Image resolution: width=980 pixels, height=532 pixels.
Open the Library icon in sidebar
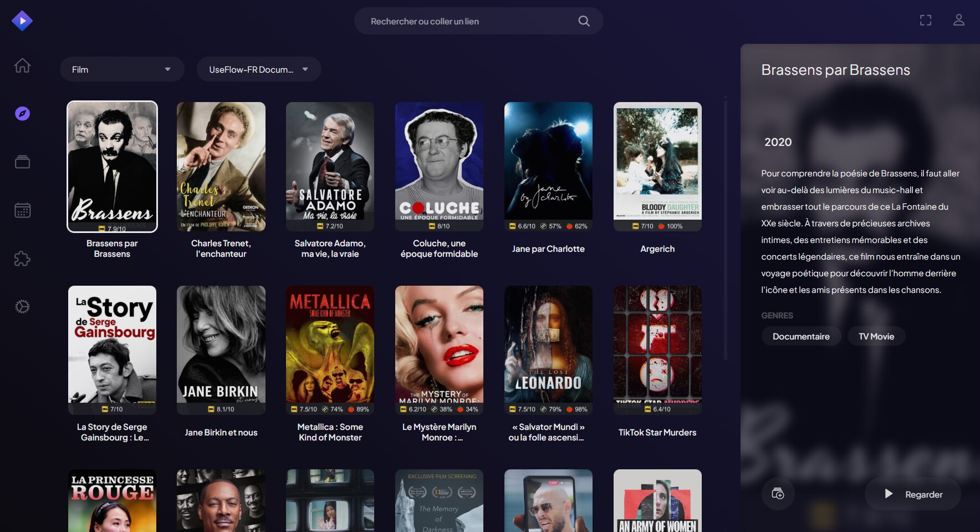(22, 162)
